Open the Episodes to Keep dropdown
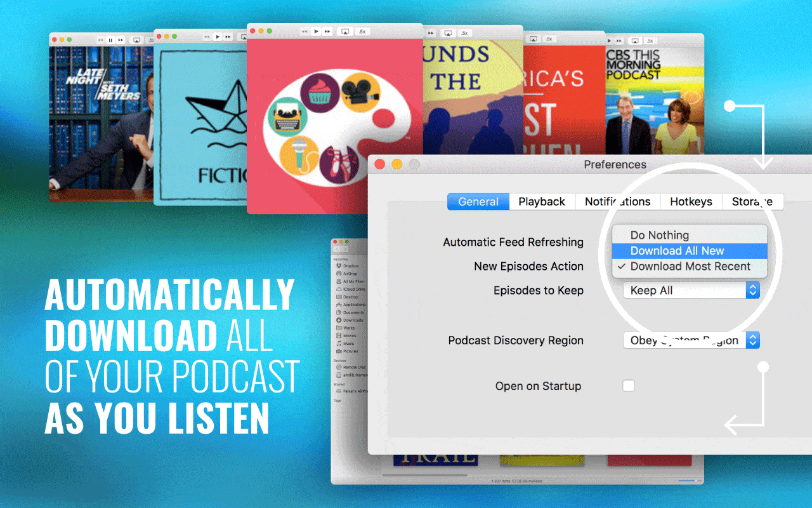Image resolution: width=812 pixels, height=508 pixels. point(691,290)
